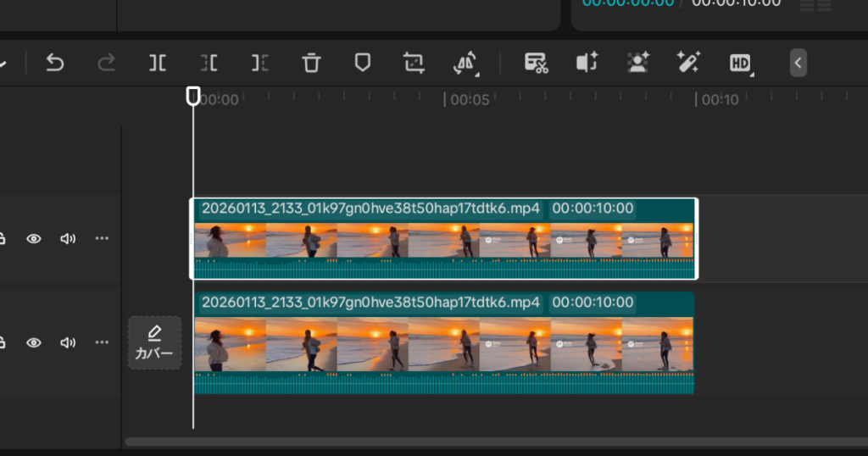Delete the selected clip with the trash icon
Image resolution: width=868 pixels, height=456 pixels.
(x=312, y=63)
